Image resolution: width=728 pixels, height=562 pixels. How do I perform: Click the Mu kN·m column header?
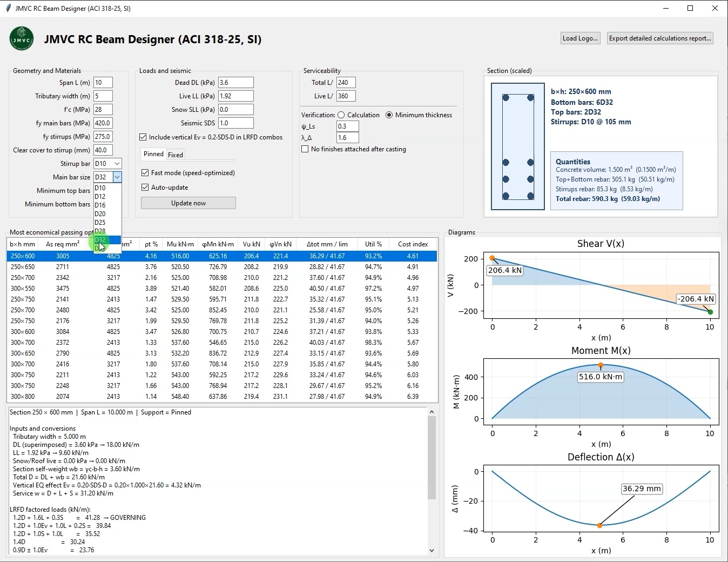[x=180, y=244]
